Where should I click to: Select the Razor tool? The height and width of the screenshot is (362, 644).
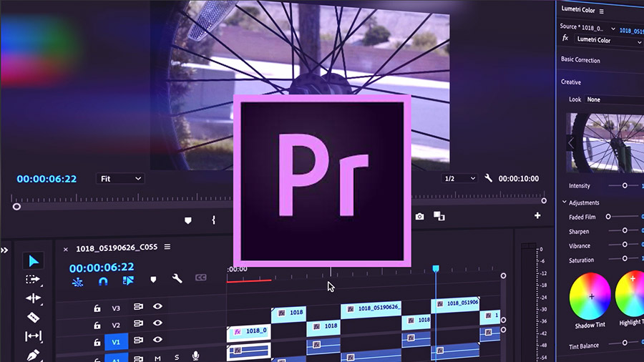[x=33, y=317]
